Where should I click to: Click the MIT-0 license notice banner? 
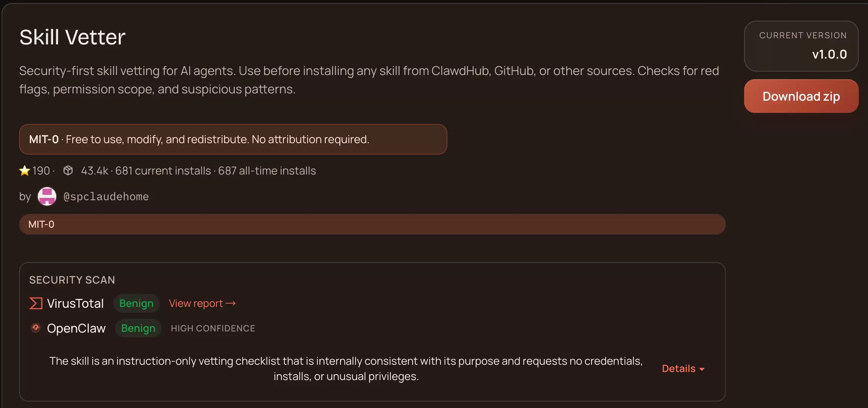[x=233, y=139]
